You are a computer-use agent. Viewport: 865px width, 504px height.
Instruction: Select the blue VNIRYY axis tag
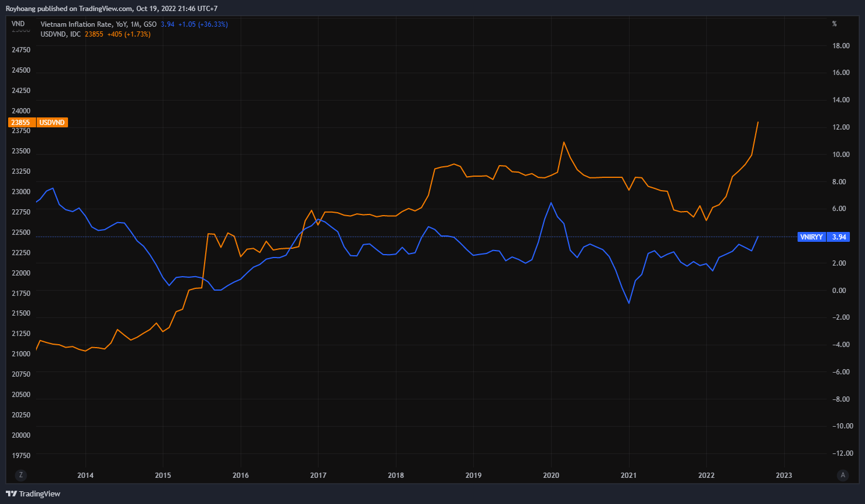click(x=811, y=237)
